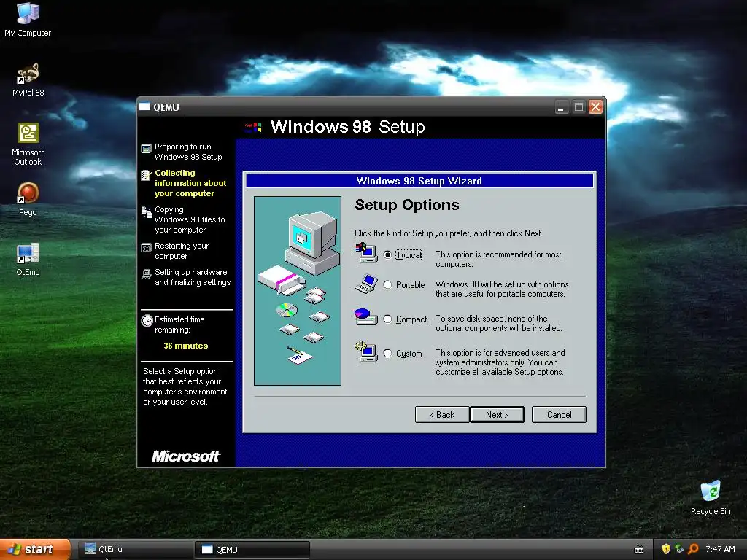Launch MyPal 68 browser shortcut

click(x=28, y=79)
